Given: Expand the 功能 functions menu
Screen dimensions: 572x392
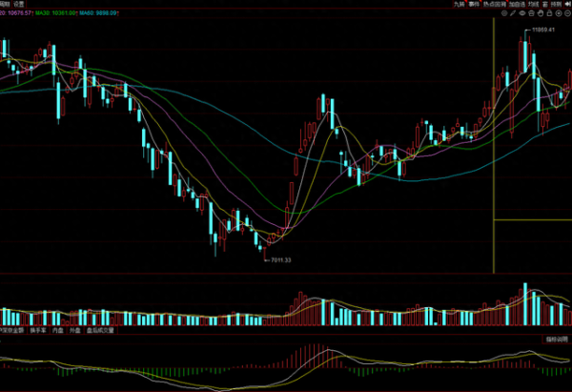Looking at the screenshot, I should point(532,5).
